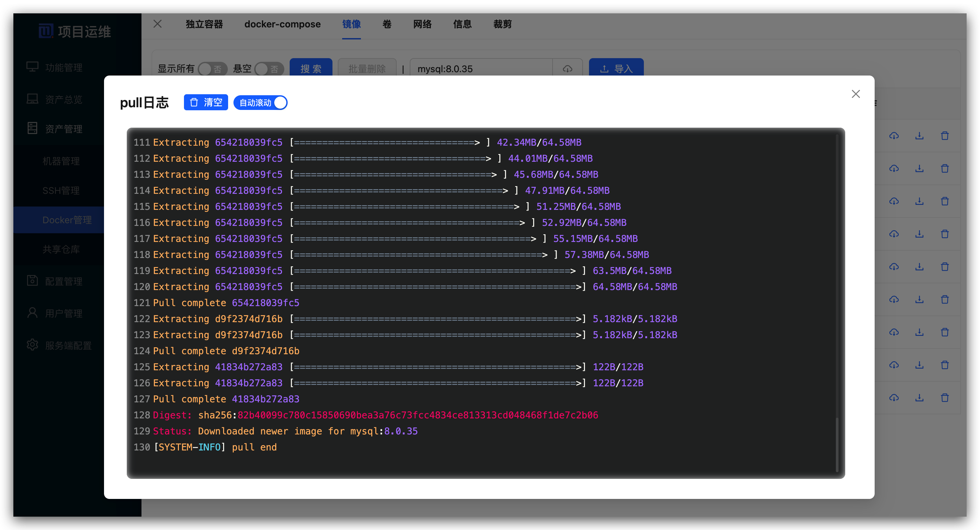The image size is (980, 530).
Task: Expand the 配置管理 sidebar menu
Action: tap(63, 281)
